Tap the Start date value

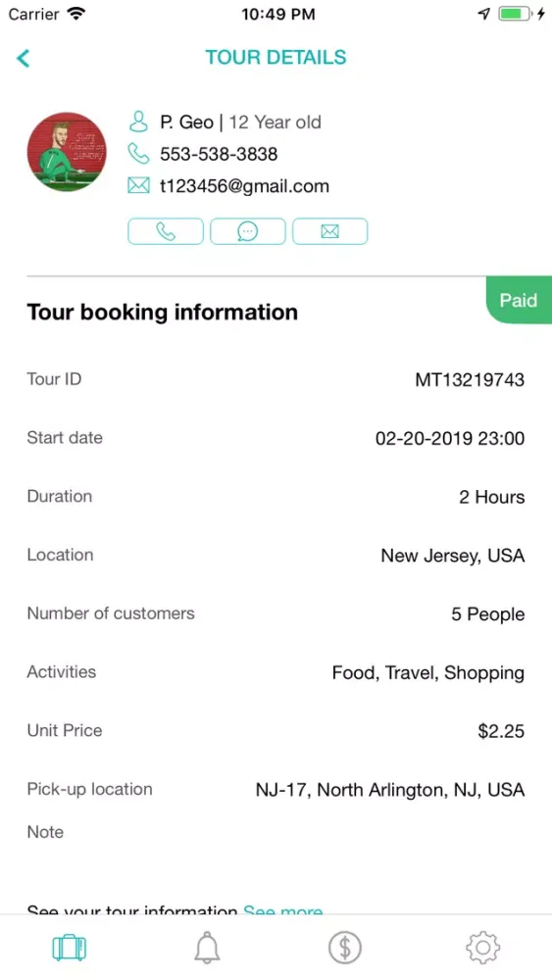[x=450, y=438]
